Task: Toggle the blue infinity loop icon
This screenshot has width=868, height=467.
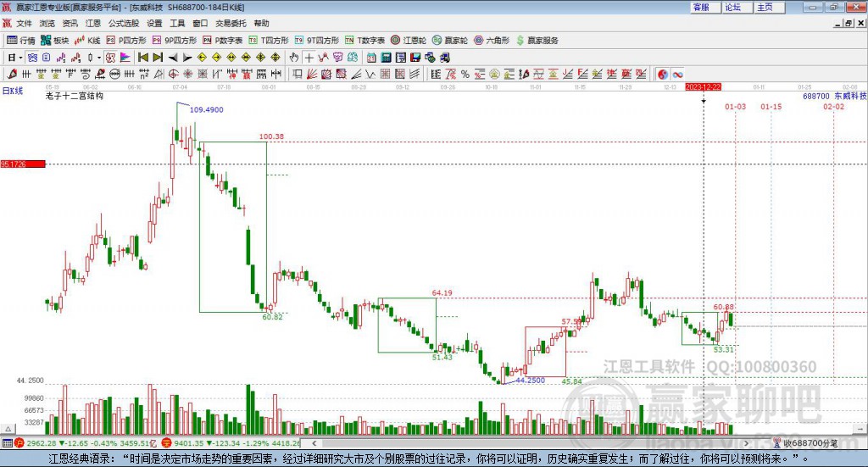Action: coord(677,74)
